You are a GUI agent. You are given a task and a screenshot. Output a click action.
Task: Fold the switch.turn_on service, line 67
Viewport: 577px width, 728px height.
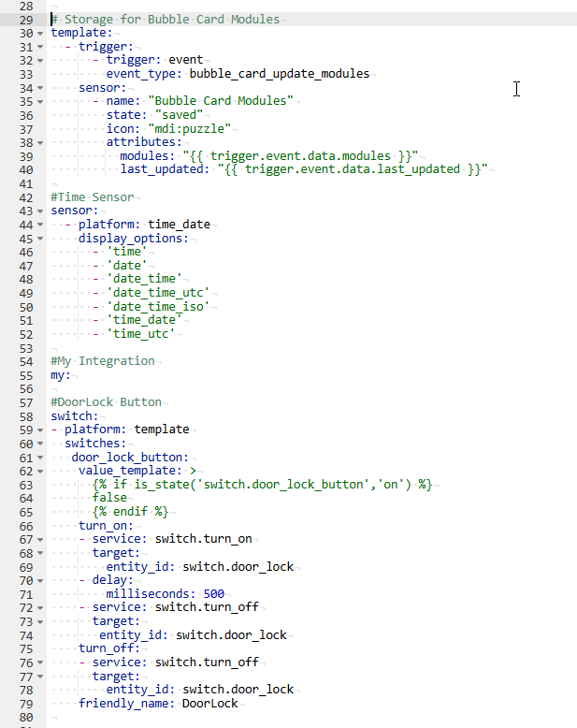(x=40, y=540)
